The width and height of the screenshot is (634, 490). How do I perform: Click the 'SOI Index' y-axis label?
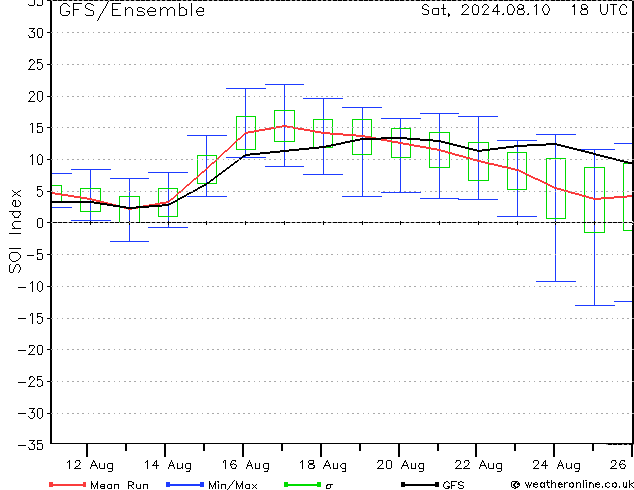[x=15, y=231]
